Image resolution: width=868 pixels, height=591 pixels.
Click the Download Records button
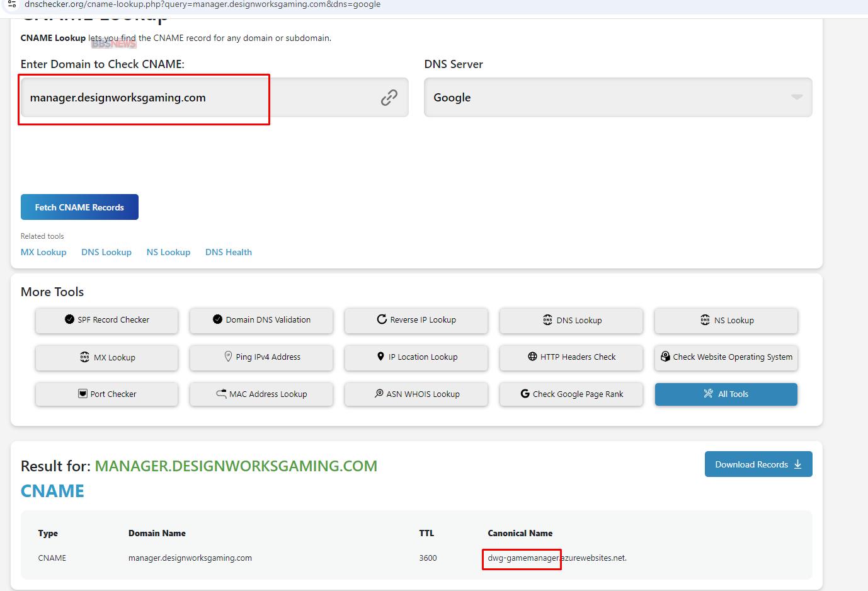758,464
